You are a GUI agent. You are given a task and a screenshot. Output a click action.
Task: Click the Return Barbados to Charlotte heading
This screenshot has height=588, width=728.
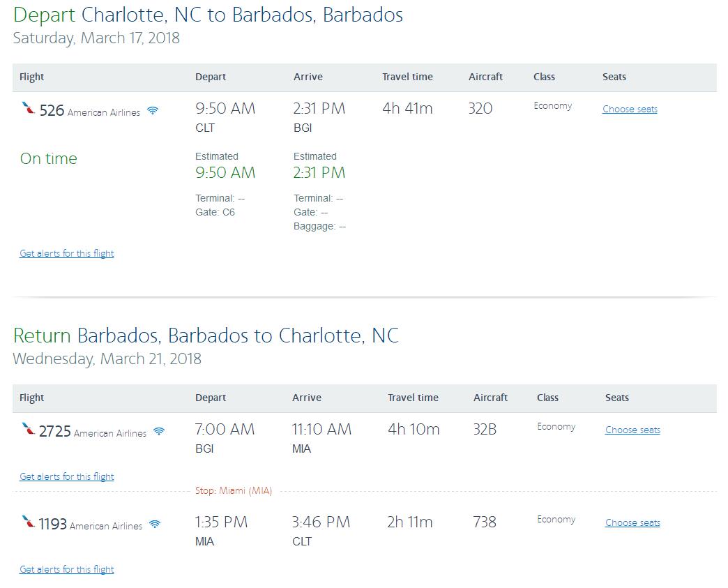click(206, 336)
